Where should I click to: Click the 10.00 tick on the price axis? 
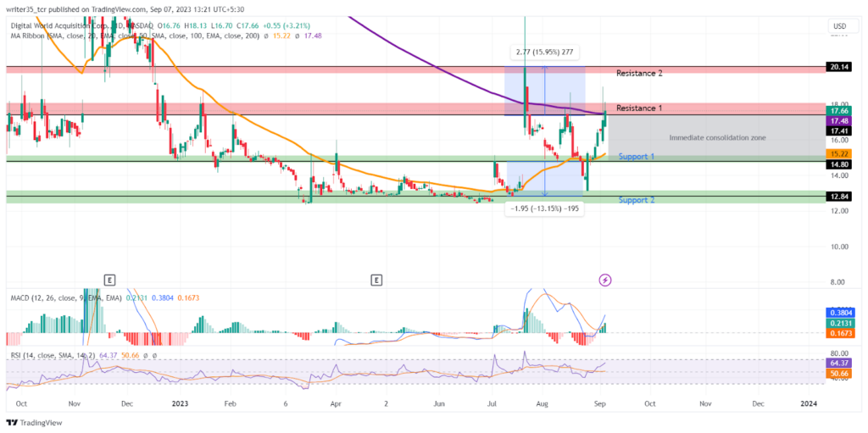point(837,247)
